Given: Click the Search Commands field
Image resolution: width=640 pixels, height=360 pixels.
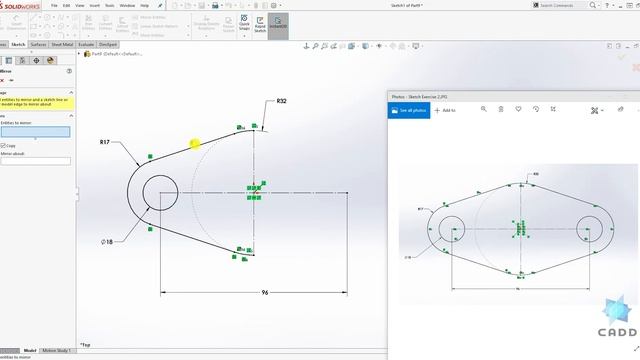Looking at the screenshot, I should coord(561,6).
